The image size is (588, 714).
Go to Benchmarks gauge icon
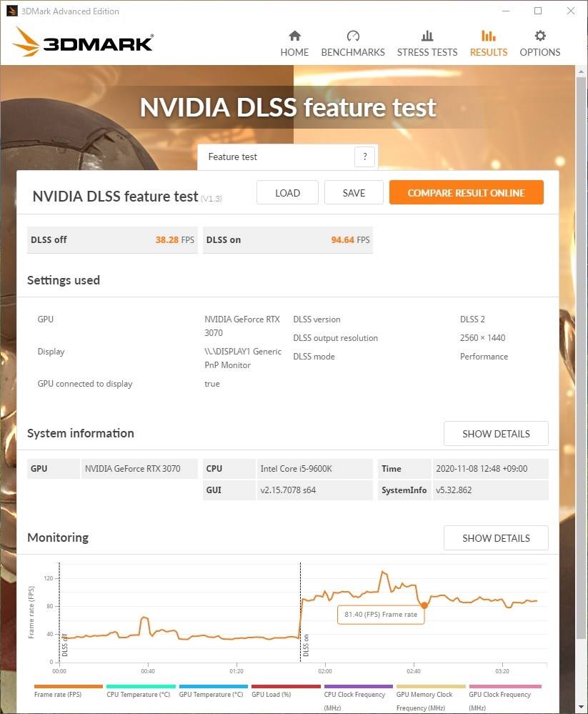click(x=353, y=36)
